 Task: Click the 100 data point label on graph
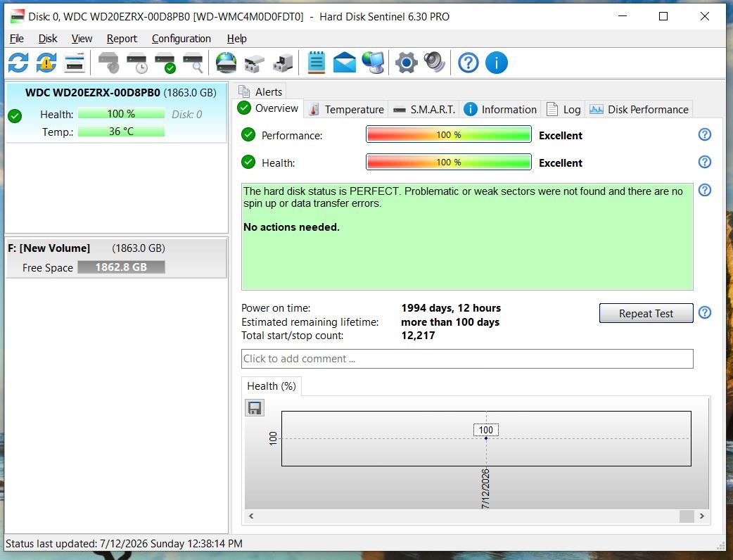coord(485,430)
